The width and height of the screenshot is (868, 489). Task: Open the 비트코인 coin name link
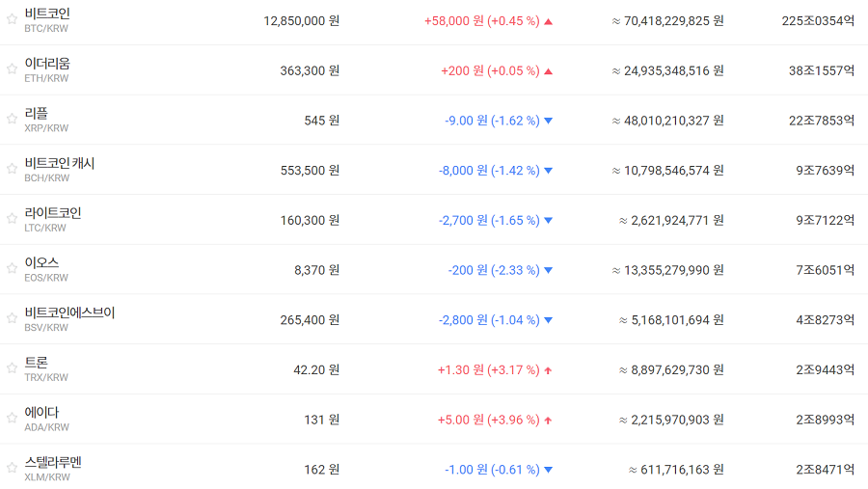click(47, 14)
